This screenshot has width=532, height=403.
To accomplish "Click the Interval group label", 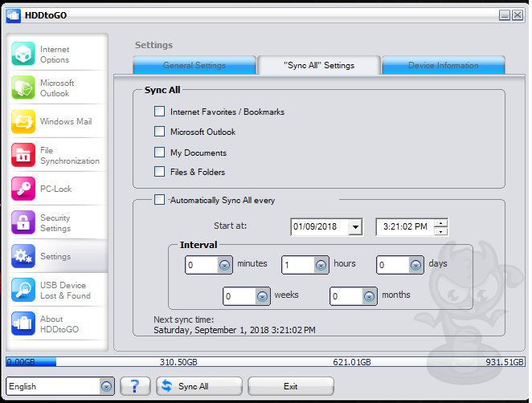I will pos(198,245).
